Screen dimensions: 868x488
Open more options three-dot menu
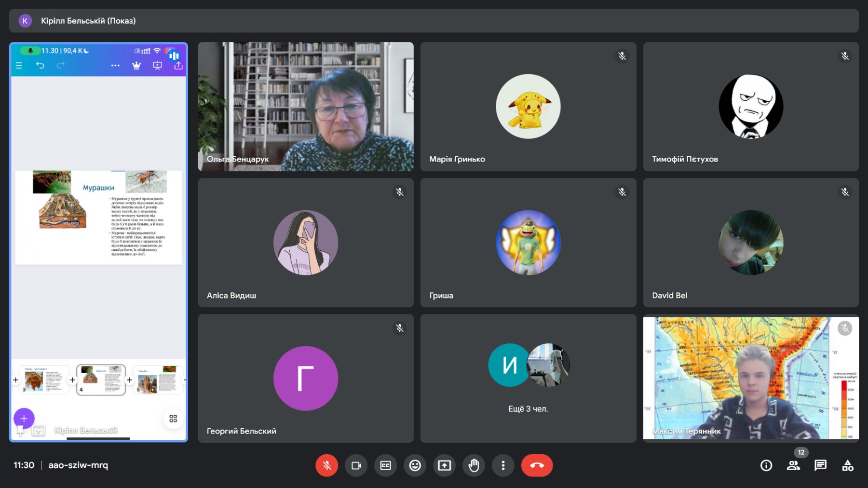[503, 465]
